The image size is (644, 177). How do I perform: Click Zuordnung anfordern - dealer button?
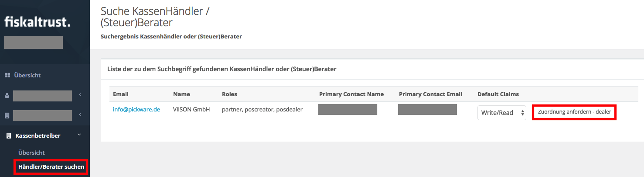pyautogui.click(x=574, y=112)
